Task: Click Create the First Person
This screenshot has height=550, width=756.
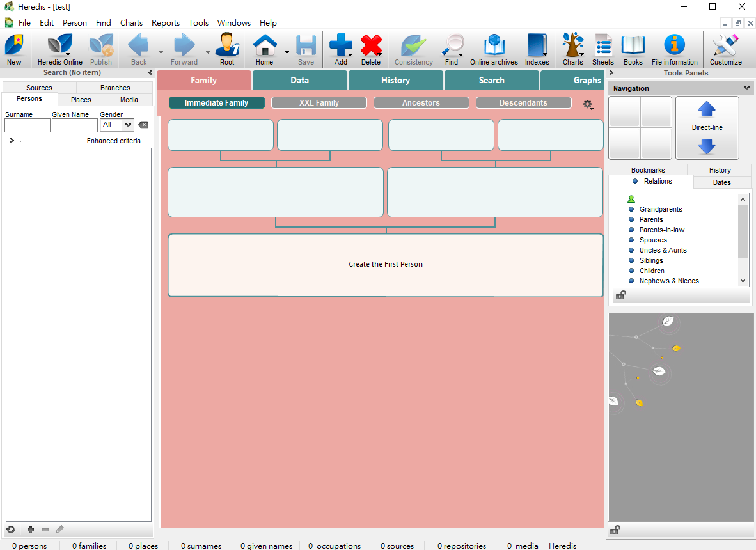Action: (385, 265)
